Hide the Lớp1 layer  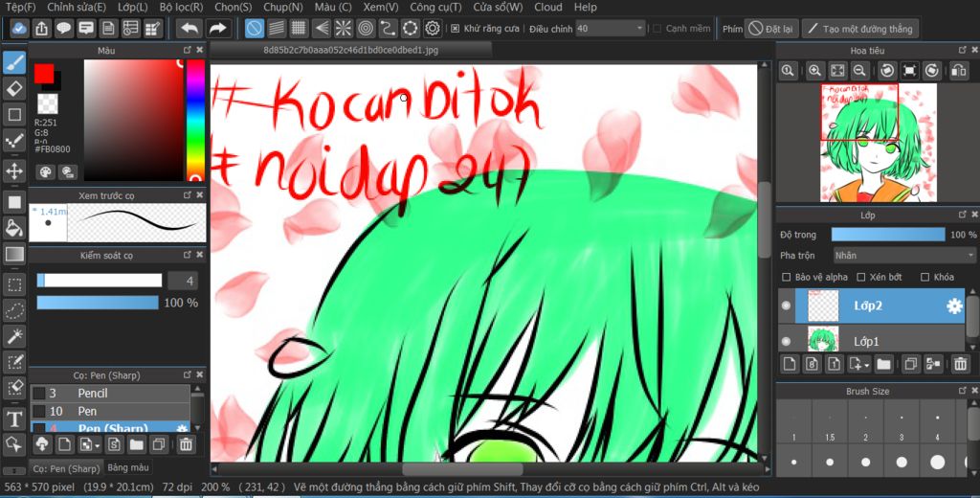tap(787, 342)
